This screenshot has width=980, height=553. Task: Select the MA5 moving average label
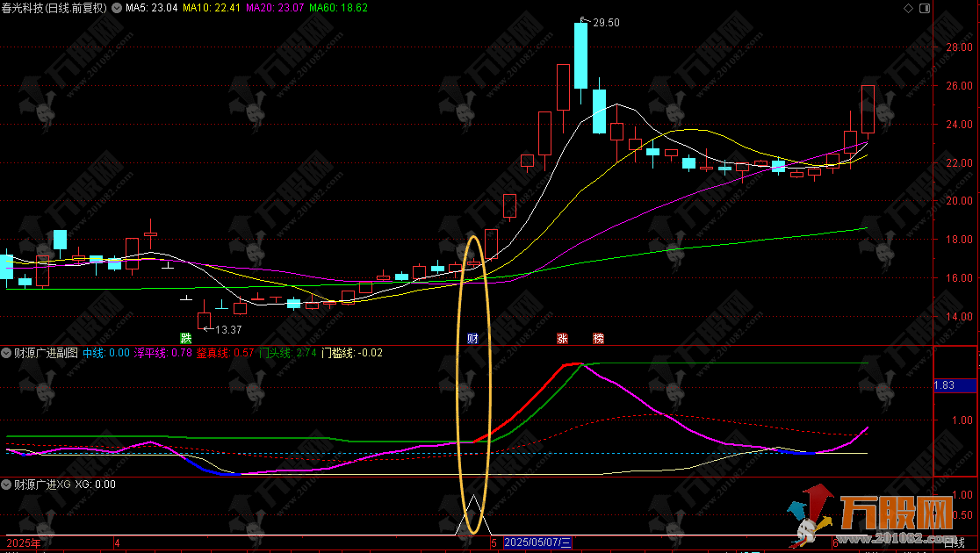click(x=150, y=8)
